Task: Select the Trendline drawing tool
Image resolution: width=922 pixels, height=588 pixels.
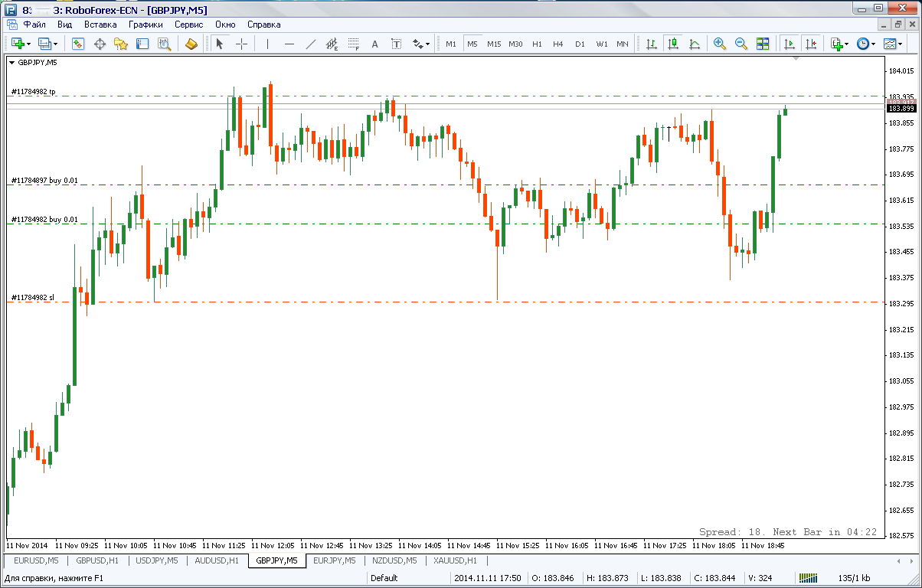Action: (x=310, y=44)
